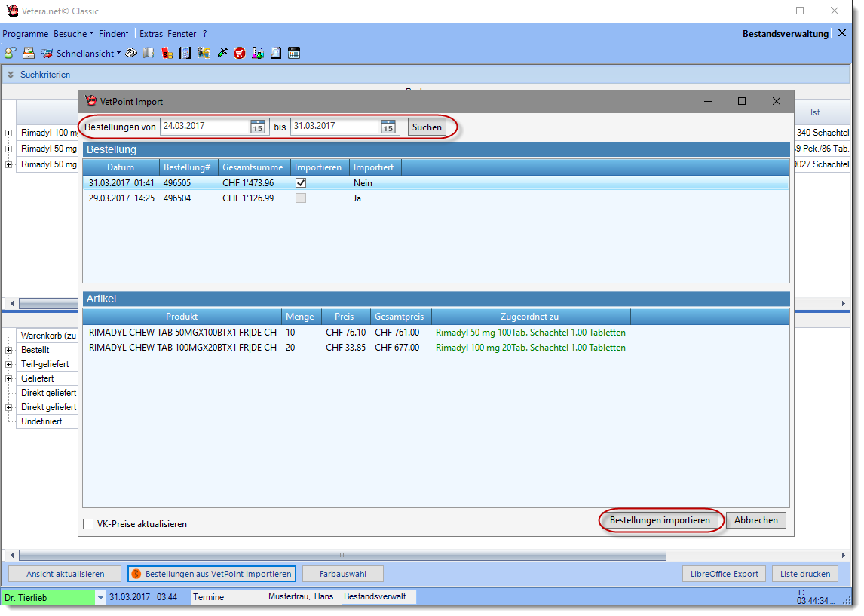Click the telephone icon in the toolbar
Image resolution: width=864 pixels, height=616 pixels.
pyautogui.click(x=131, y=53)
